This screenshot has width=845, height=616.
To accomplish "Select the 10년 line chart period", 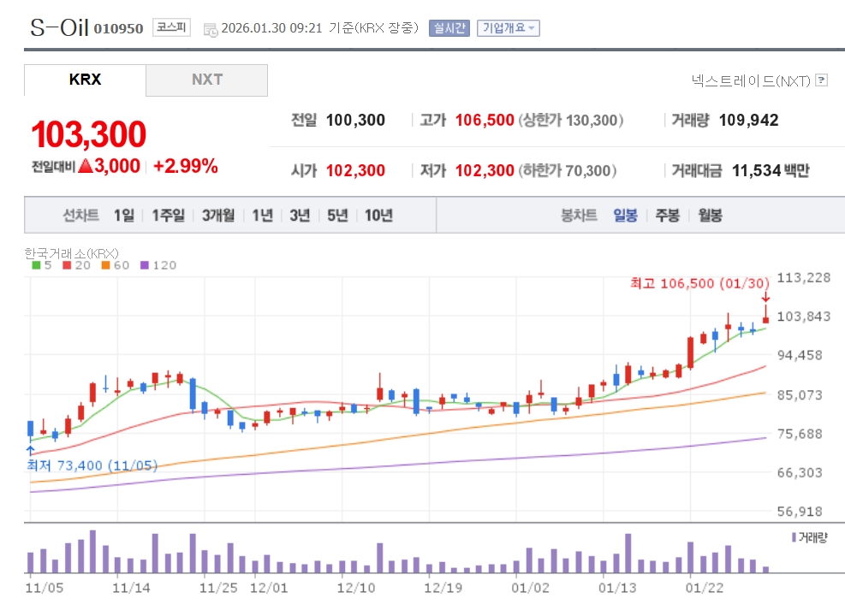I will pos(378,216).
